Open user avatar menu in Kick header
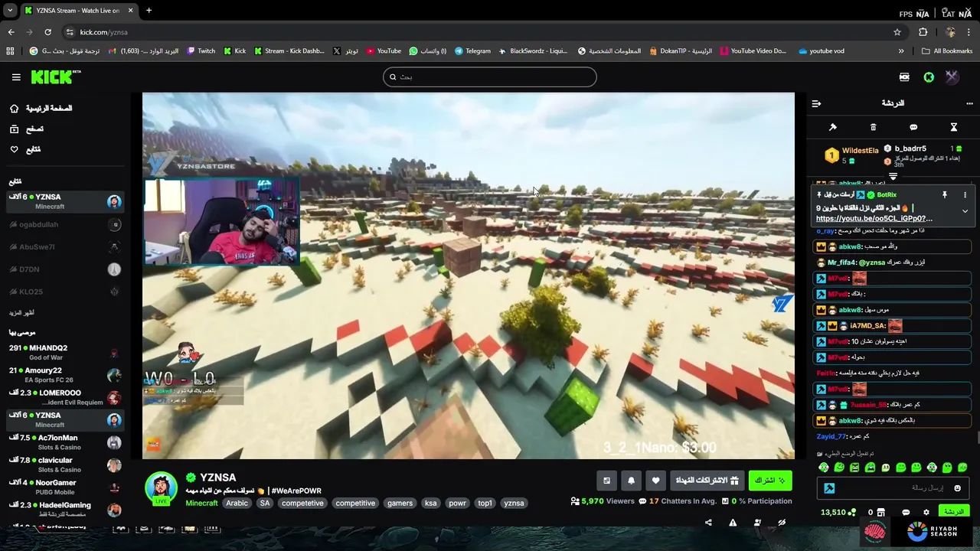Viewport: 980px width, 551px height. pyautogui.click(x=952, y=77)
